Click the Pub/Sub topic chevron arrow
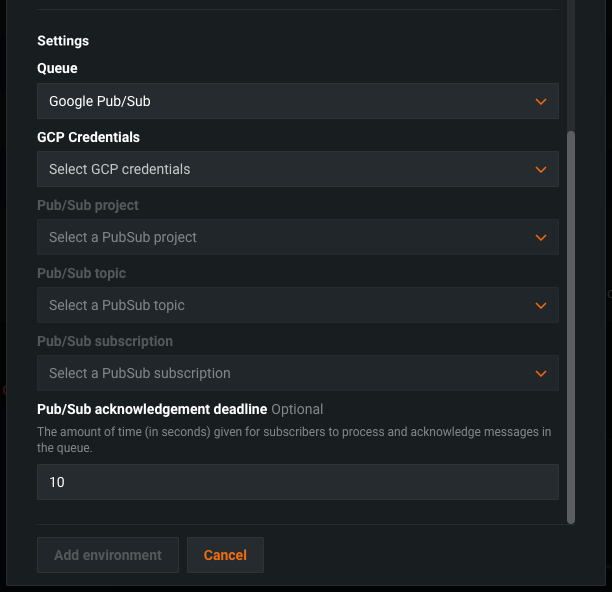This screenshot has height=592, width=612. pos(541,305)
